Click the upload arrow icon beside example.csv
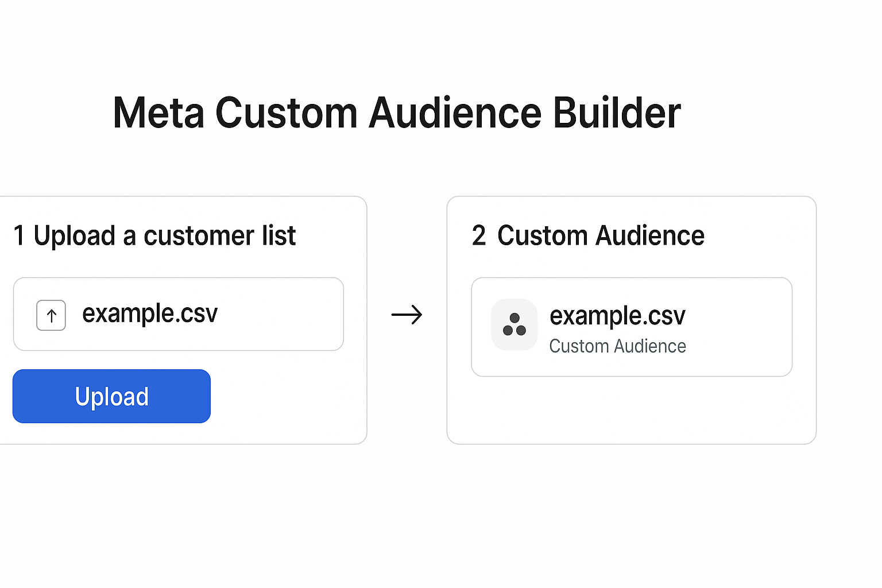Screen dimensions: 882x588 click(51, 315)
